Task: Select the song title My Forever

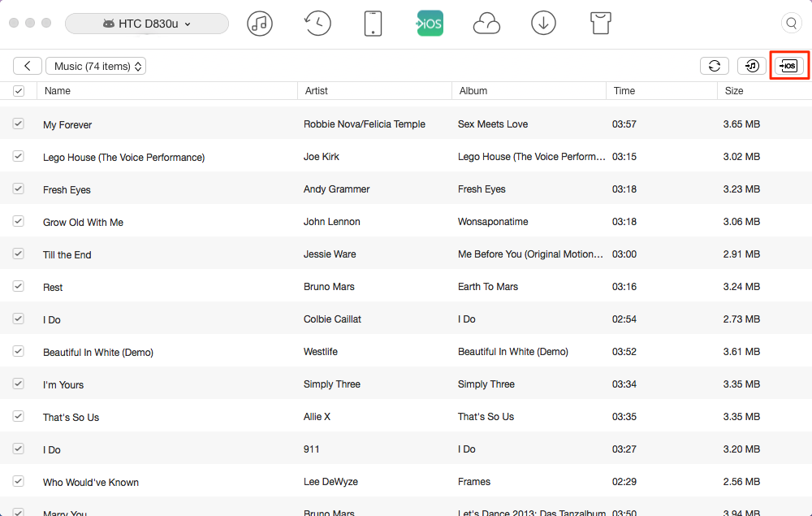Action: 67,125
